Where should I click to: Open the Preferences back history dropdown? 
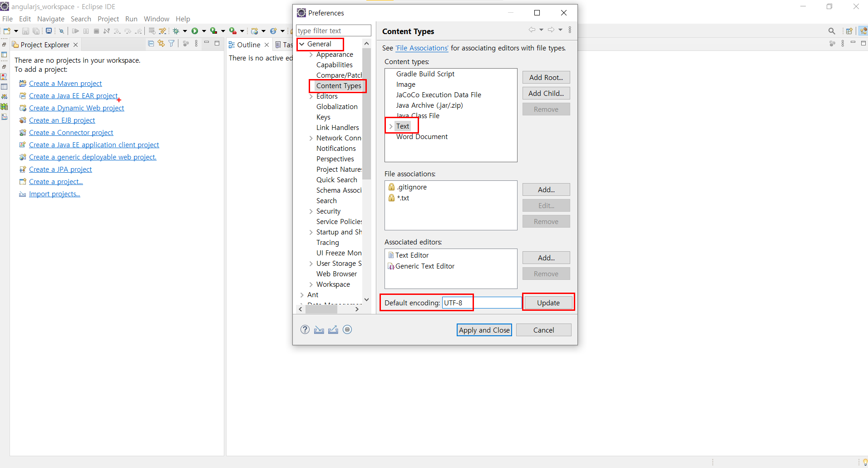click(541, 30)
